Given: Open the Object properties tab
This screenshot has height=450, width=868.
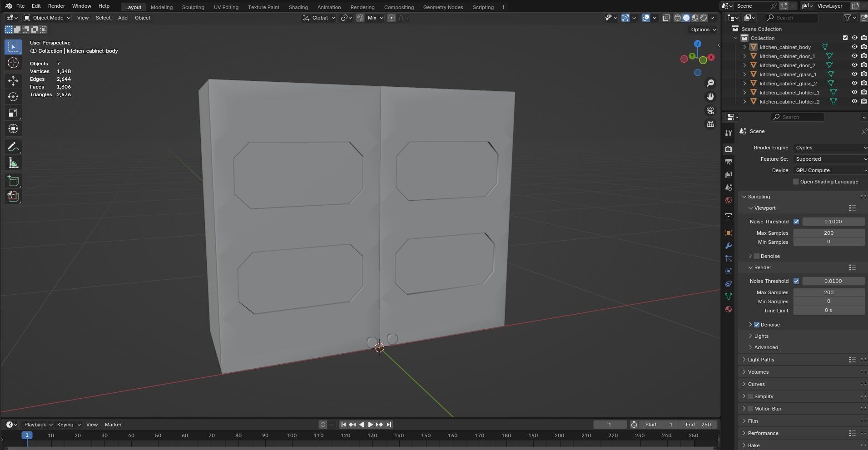Looking at the screenshot, I should 729,233.
